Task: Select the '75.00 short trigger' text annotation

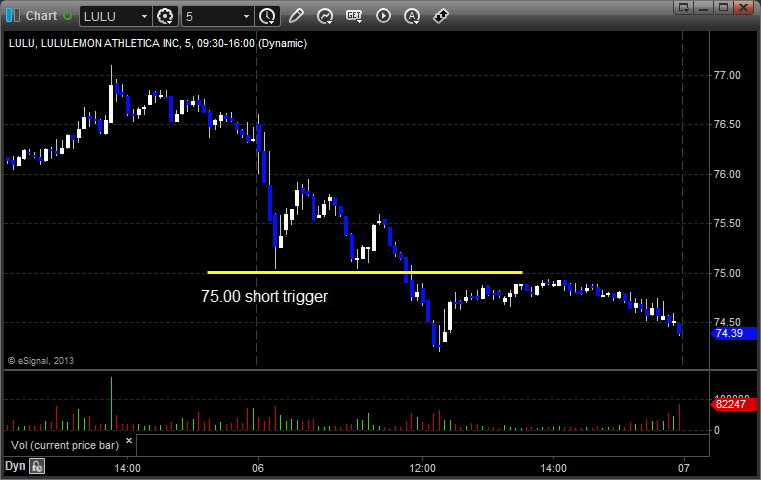Action: click(265, 296)
